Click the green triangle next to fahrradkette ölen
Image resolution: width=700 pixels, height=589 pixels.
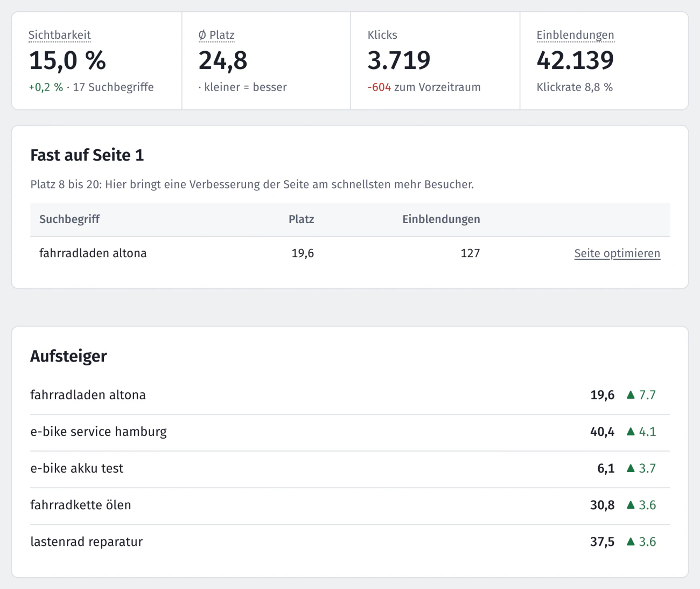click(631, 505)
